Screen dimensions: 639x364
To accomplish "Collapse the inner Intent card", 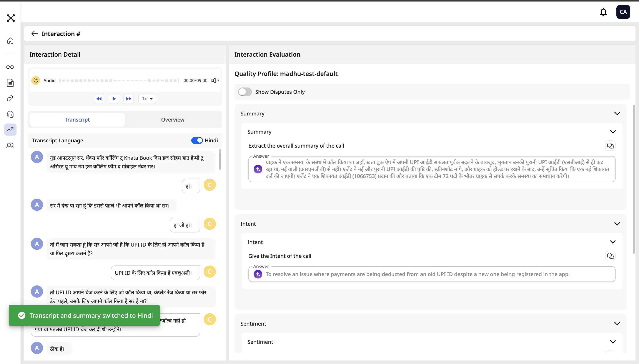I will click(613, 242).
